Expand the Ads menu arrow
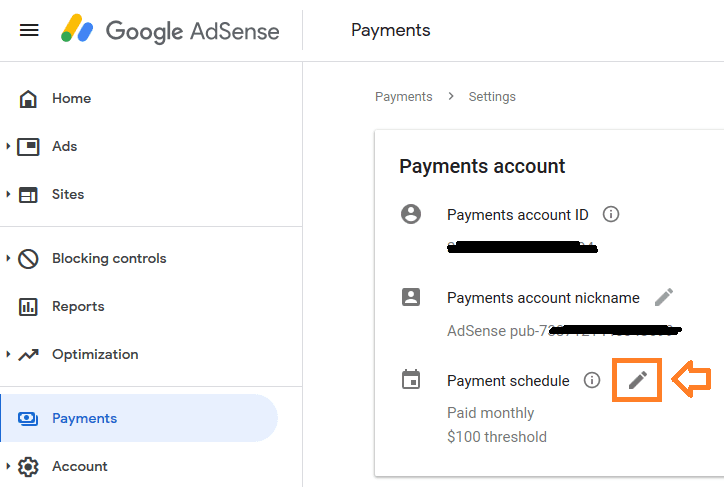 click(8, 146)
